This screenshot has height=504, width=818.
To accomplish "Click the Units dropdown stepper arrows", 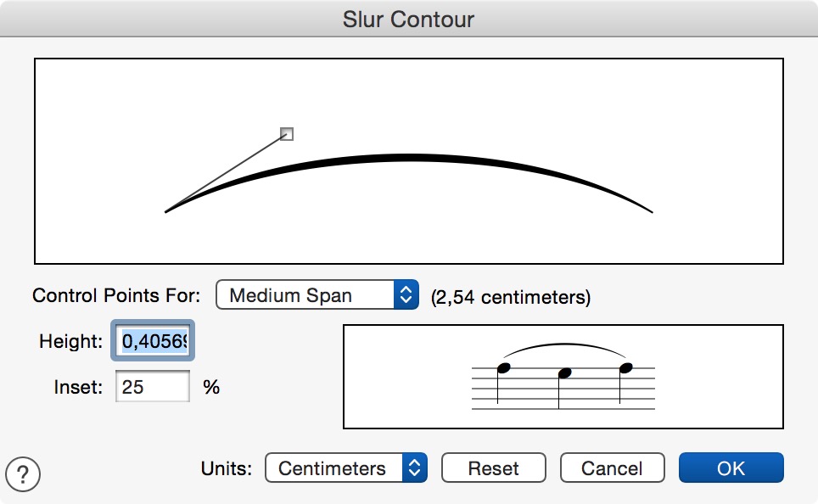I will (x=415, y=468).
